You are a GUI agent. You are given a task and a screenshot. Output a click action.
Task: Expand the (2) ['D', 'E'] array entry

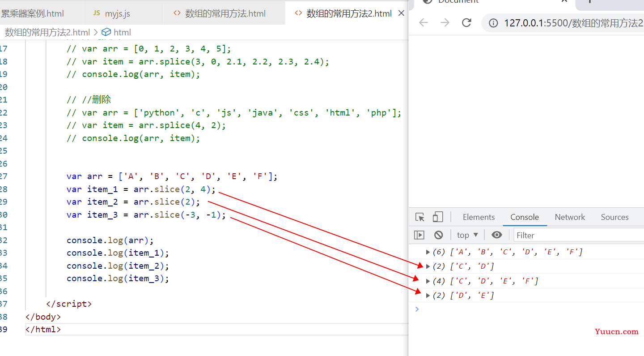coord(428,296)
